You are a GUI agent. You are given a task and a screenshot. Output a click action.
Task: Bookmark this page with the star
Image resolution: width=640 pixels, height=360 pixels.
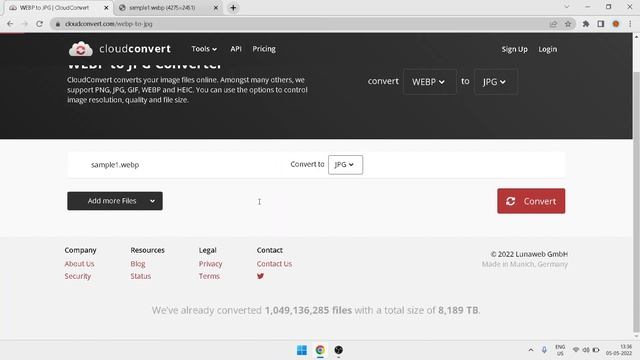[x=568, y=24]
